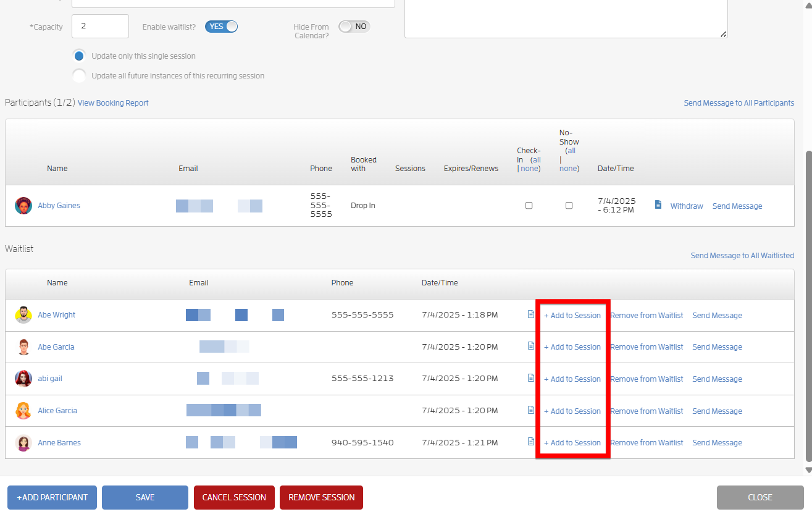Open Abby Gaines avatar picture
The height and width of the screenshot is (517, 812).
tap(23, 206)
